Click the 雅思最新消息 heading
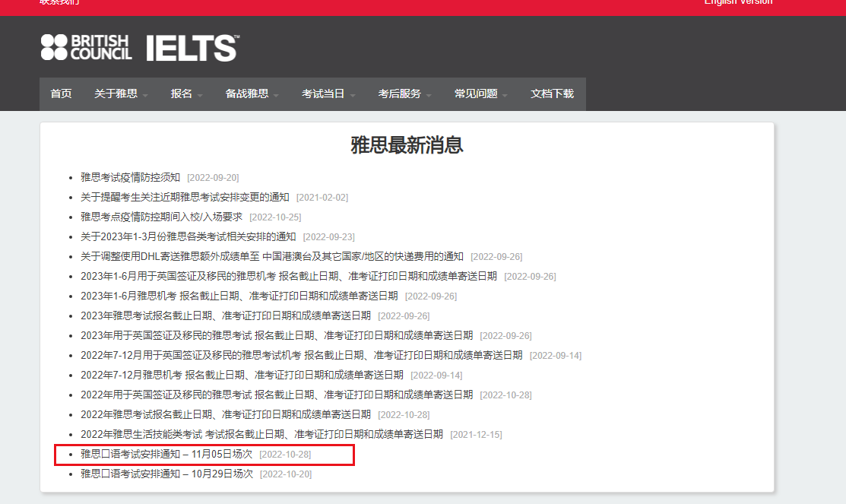 (407, 145)
